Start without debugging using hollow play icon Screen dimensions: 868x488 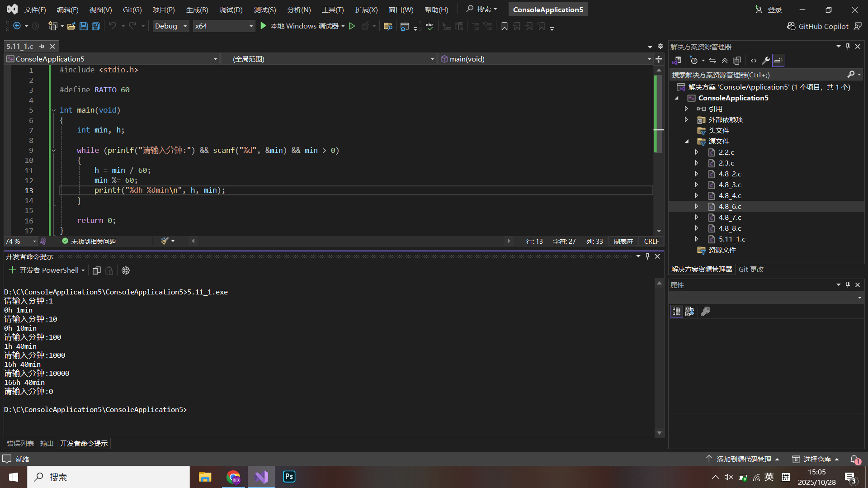pos(352,26)
